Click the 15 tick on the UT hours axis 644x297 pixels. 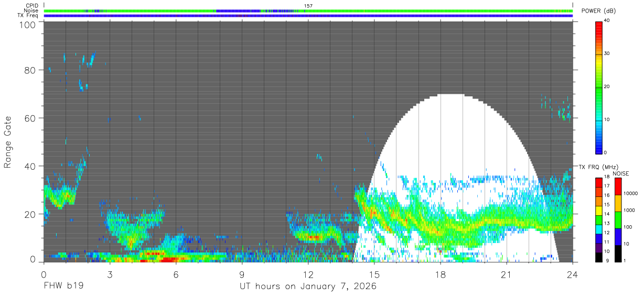point(374,274)
